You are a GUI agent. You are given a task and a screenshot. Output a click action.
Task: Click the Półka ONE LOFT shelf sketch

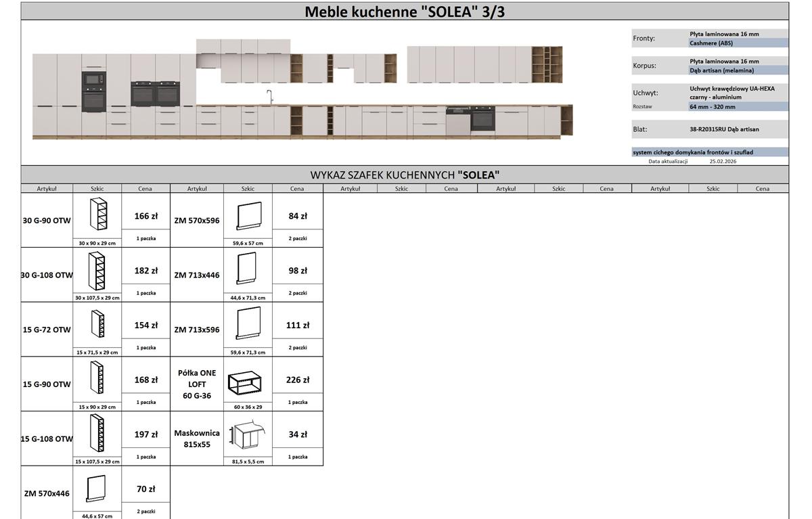[x=244, y=383]
